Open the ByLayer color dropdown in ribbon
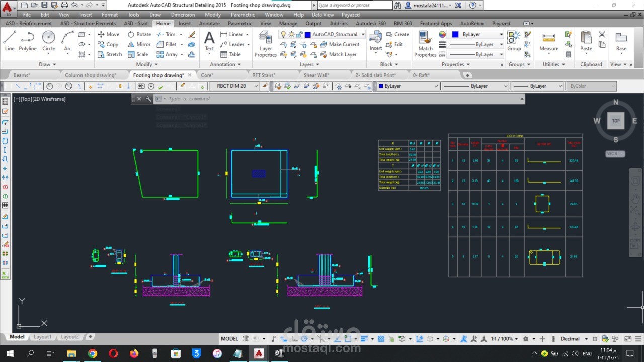The image size is (644, 362). click(x=501, y=34)
